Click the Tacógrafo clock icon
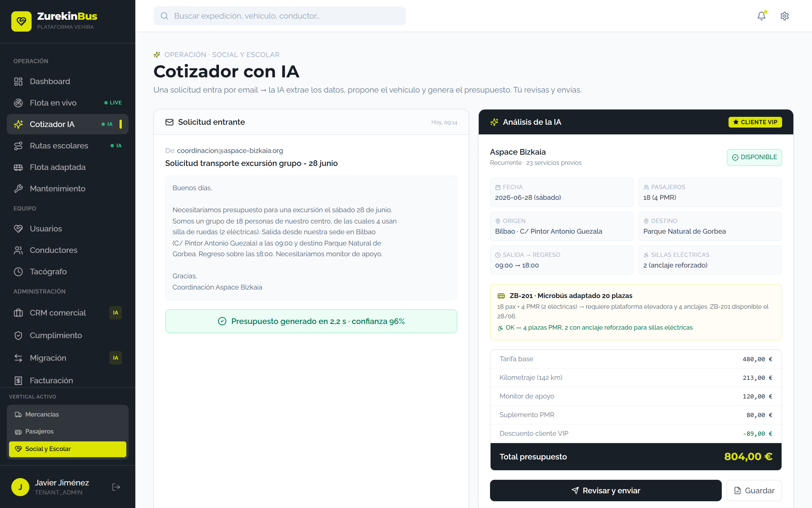Screen dimensions: 812x508 (18, 271)
